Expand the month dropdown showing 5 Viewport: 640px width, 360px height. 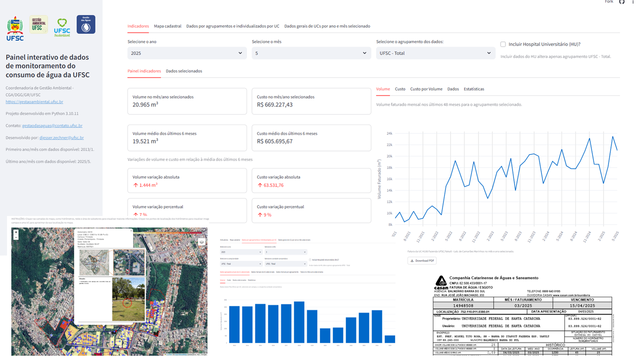[x=311, y=53]
